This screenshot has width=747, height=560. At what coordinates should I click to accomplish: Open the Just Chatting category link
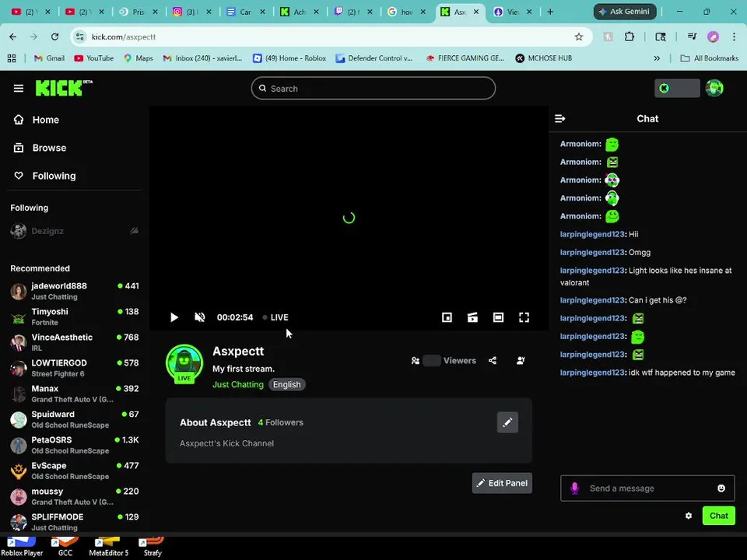click(x=238, y=384)
